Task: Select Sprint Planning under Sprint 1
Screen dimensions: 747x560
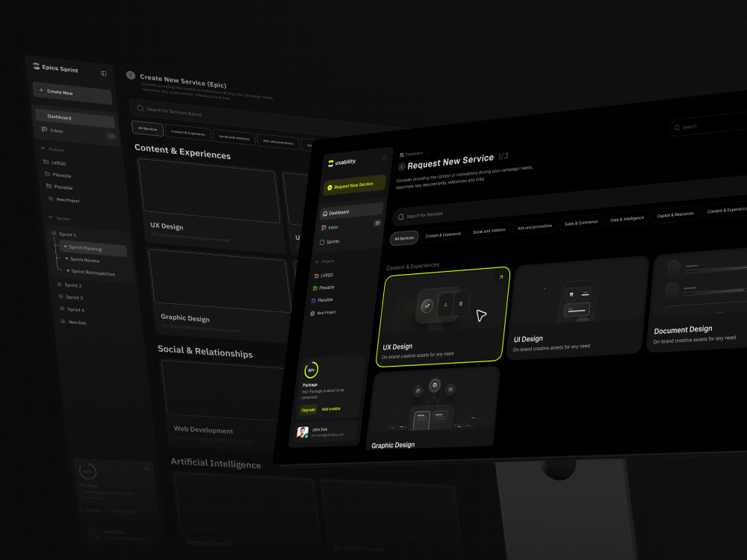Action: click(x=94, y=249)
